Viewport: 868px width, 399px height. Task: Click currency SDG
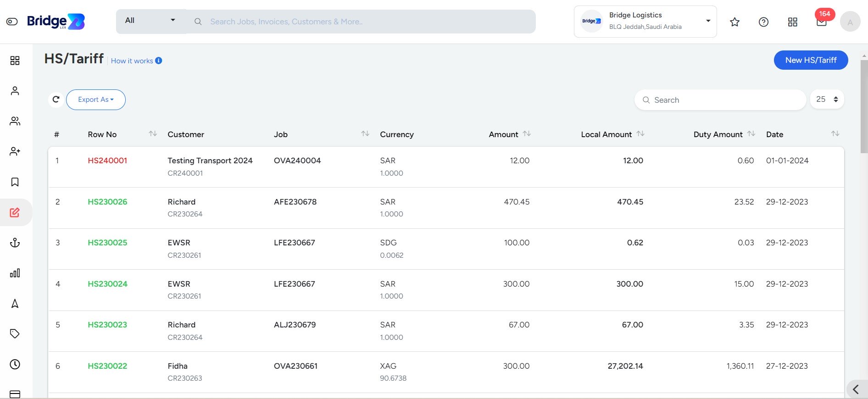388,243
